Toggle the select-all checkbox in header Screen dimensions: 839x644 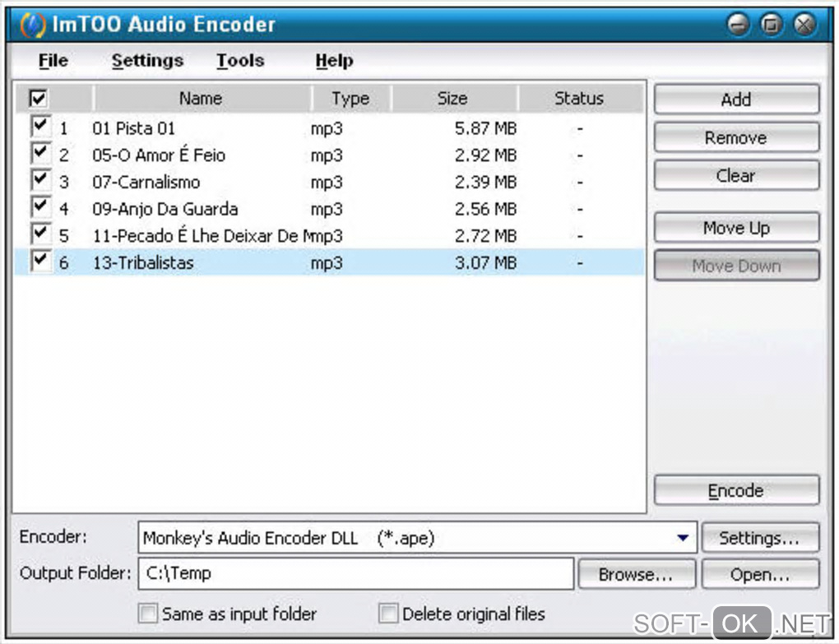click(39, 99)
